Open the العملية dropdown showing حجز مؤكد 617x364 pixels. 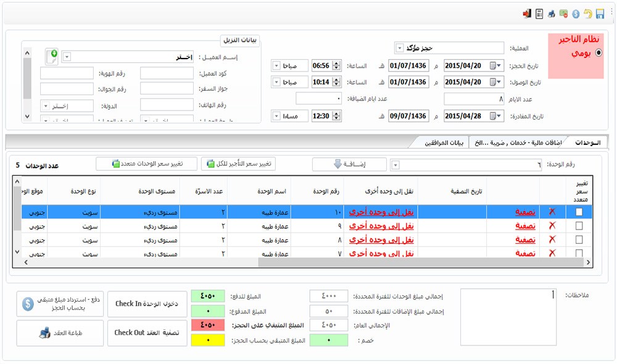pyautogui.click(x=399, y=48)
